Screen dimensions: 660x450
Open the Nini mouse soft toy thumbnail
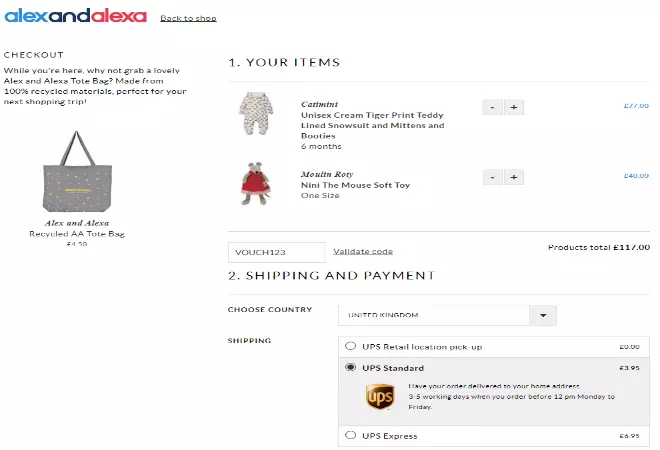254,184
